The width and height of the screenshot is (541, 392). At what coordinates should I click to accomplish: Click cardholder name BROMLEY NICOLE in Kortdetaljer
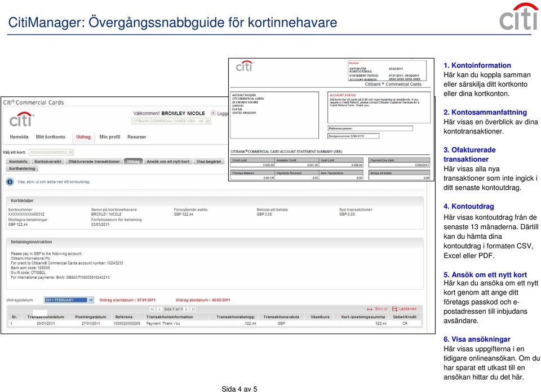(x=107, y=214)
